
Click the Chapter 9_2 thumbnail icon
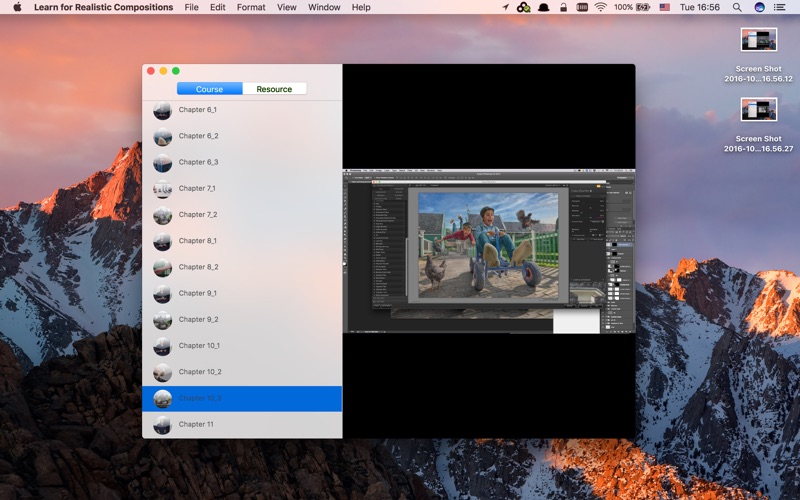point(162,320)
